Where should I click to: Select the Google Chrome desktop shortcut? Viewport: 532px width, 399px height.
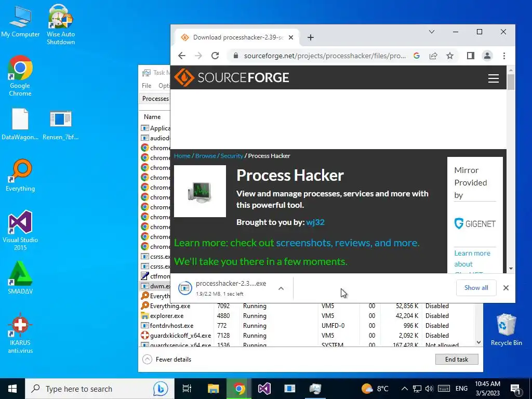tap(20, 76)
